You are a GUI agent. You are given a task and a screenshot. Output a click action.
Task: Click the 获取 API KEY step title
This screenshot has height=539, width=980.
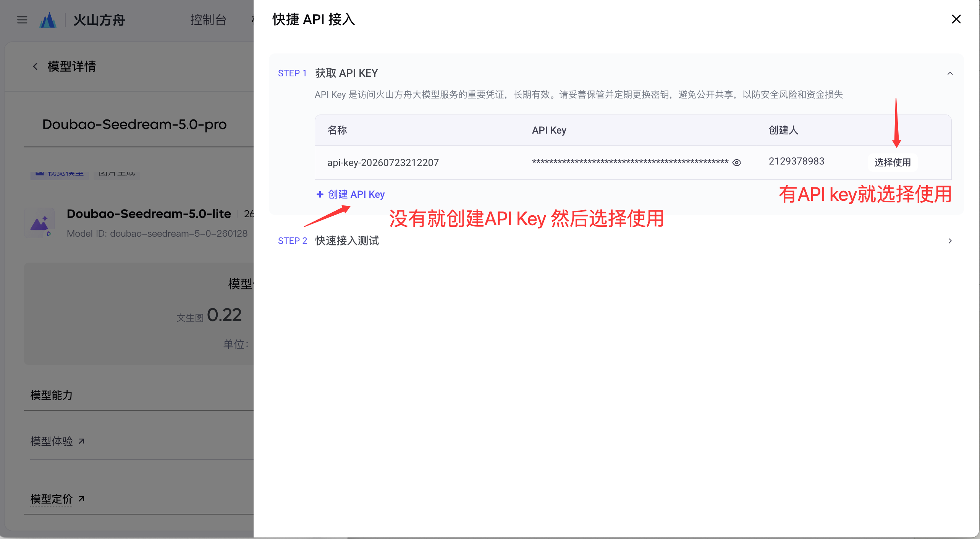tap(346, 73)
